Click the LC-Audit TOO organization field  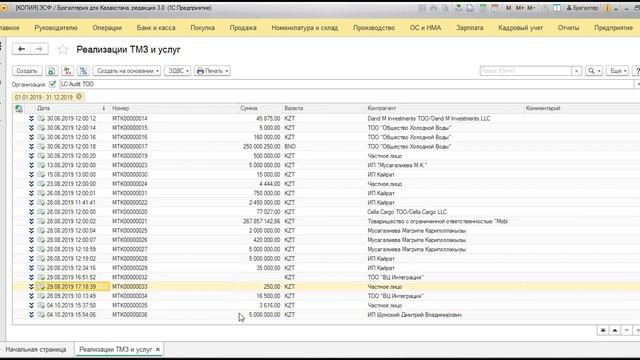pos(347,84)
